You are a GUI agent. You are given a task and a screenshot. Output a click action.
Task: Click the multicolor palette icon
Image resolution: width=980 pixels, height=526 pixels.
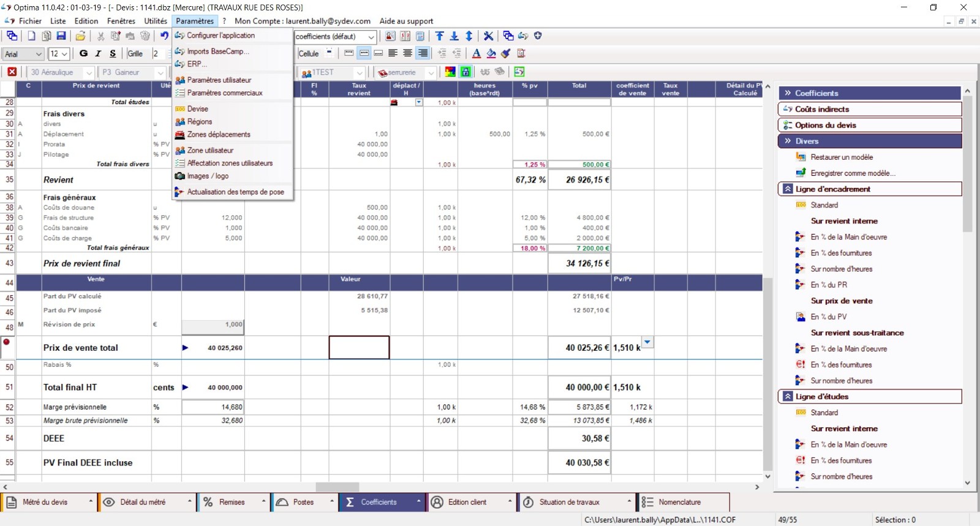[x=450, y=72]
